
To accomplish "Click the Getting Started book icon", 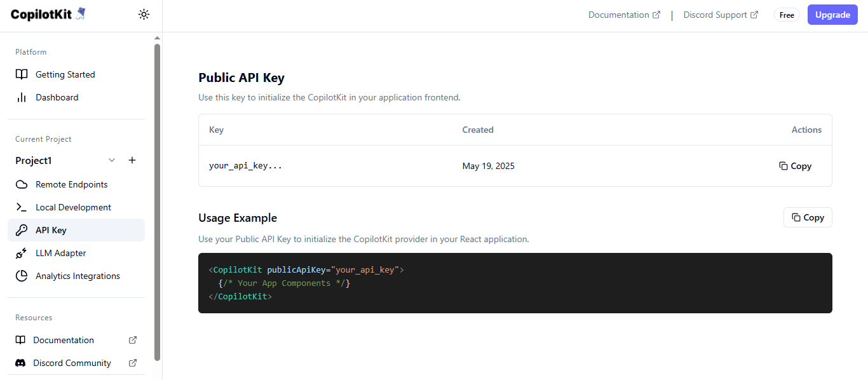I will tap(22, 74).
